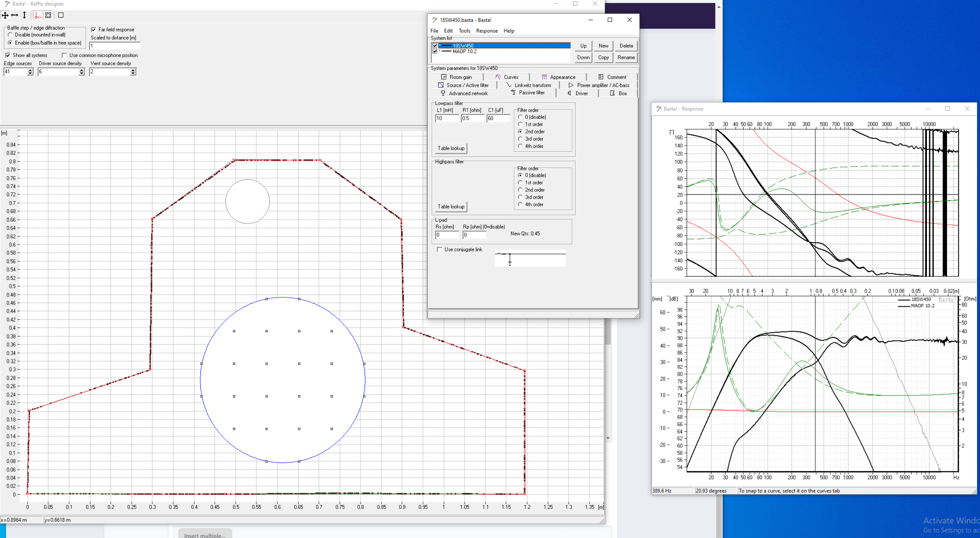Increase Vent source density stepper

[x=133, y=70]
